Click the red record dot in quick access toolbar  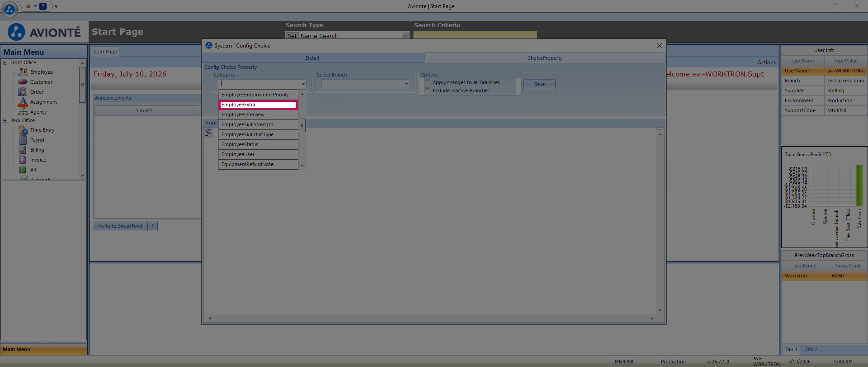28,6
